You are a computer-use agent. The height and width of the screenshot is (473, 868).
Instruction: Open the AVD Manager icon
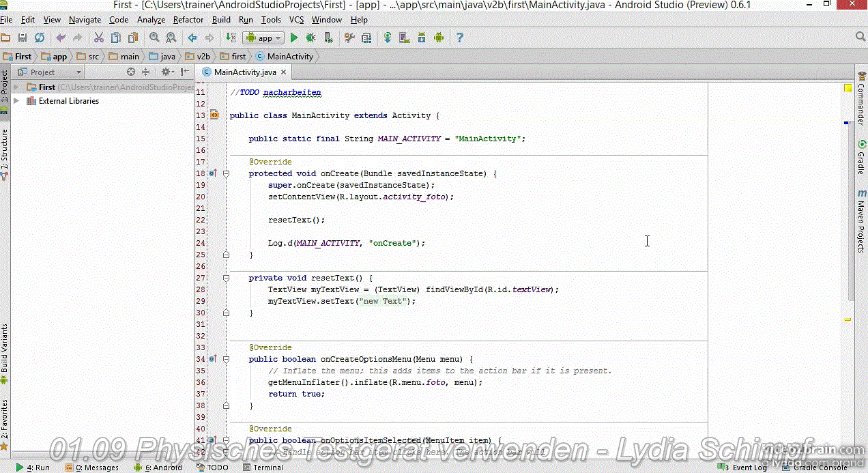tap(405, 38)
